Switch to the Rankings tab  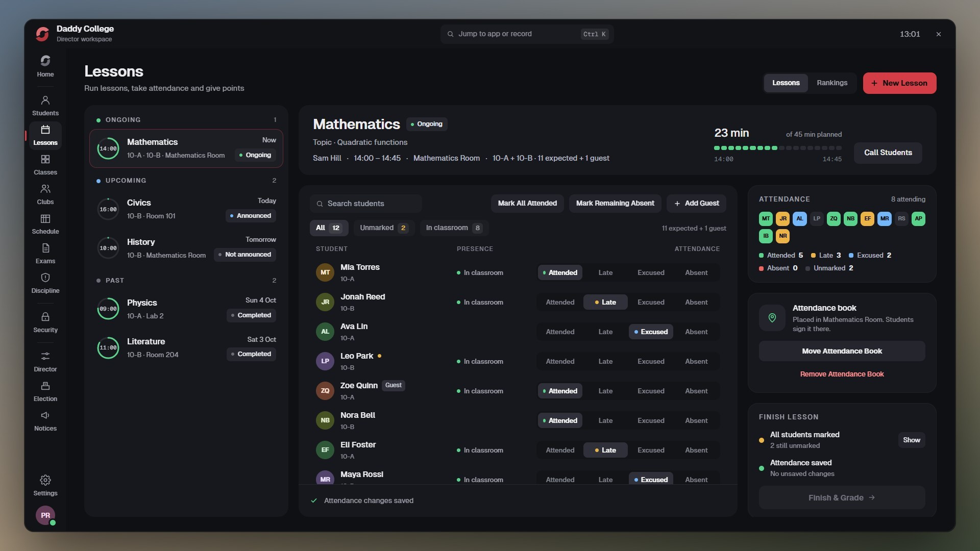(831, 83)
